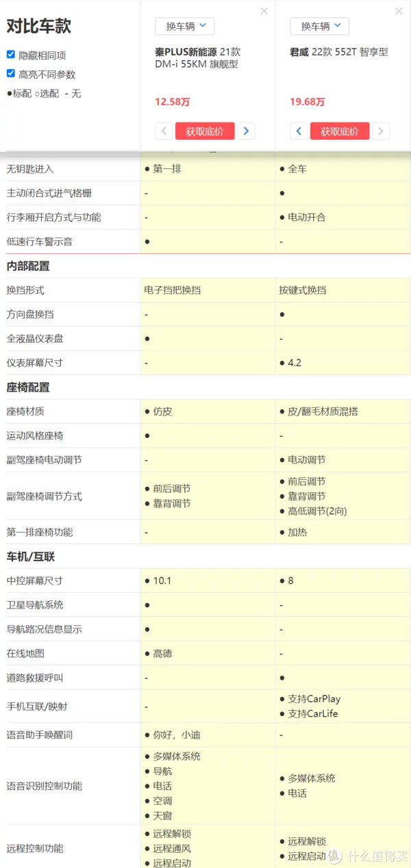411x868 pixels.
Task: Click the 导航路况信息显示 row label
Action: click(44, 629)
